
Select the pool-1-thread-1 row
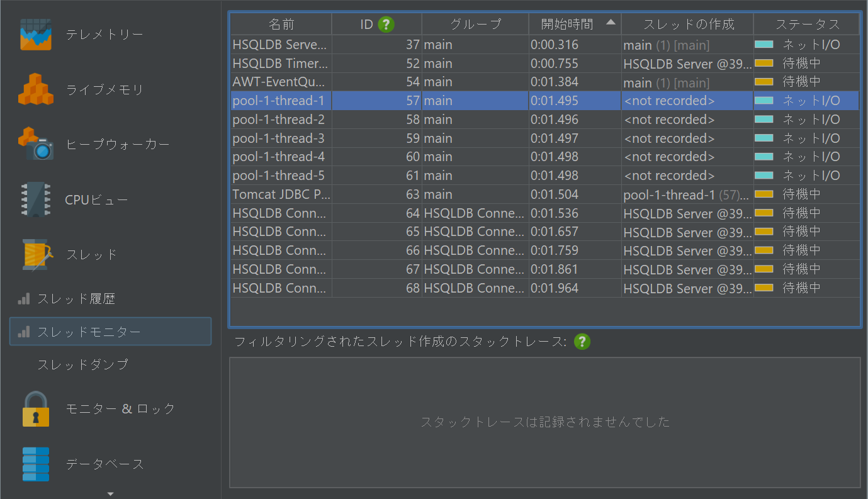pos(544,101)
